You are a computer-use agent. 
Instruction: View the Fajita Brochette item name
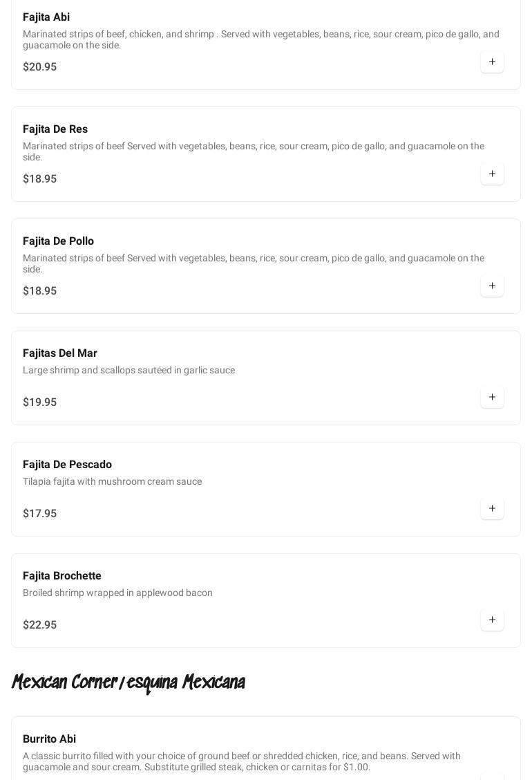(62, 576)
